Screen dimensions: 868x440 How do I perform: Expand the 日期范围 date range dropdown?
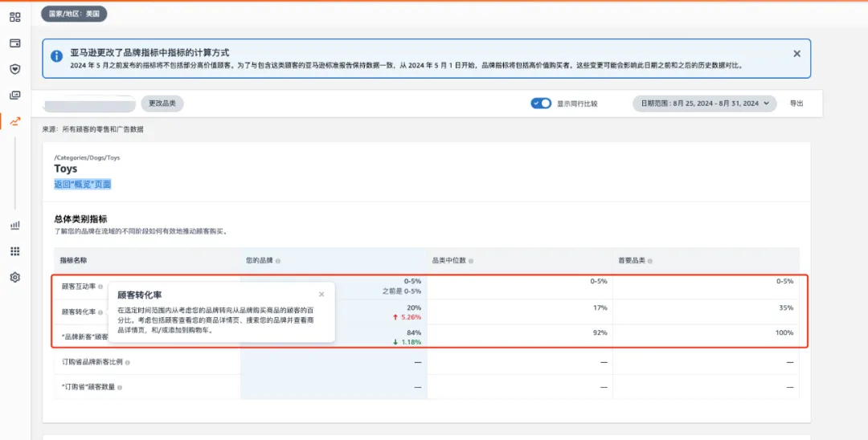pyautogui.click(x=705, y=104)
